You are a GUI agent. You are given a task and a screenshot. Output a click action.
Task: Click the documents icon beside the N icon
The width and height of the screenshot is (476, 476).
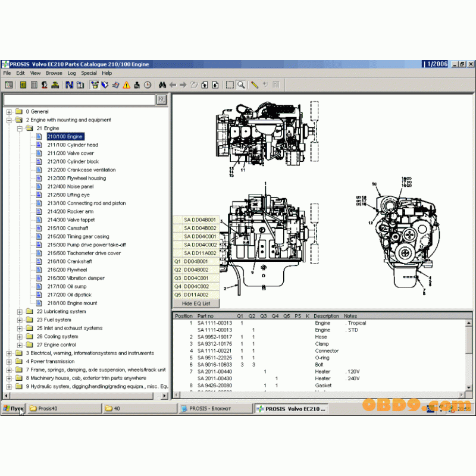pos(80,85)
